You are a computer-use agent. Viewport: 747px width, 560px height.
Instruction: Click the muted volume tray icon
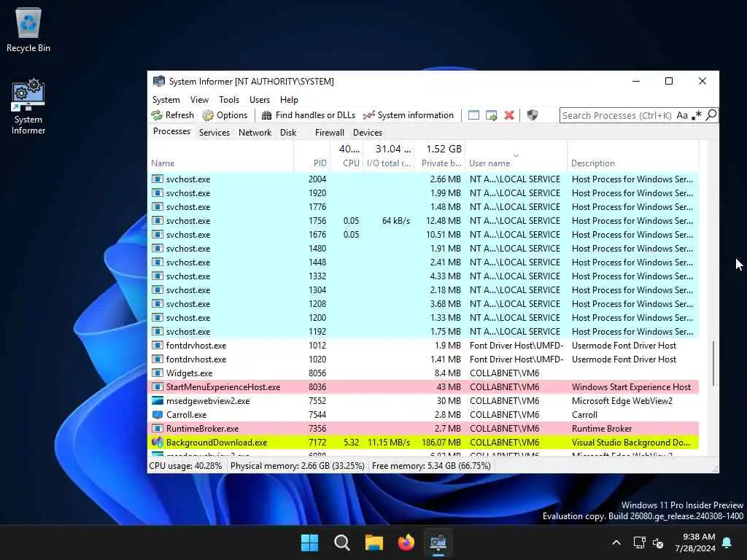pos(658,542)
